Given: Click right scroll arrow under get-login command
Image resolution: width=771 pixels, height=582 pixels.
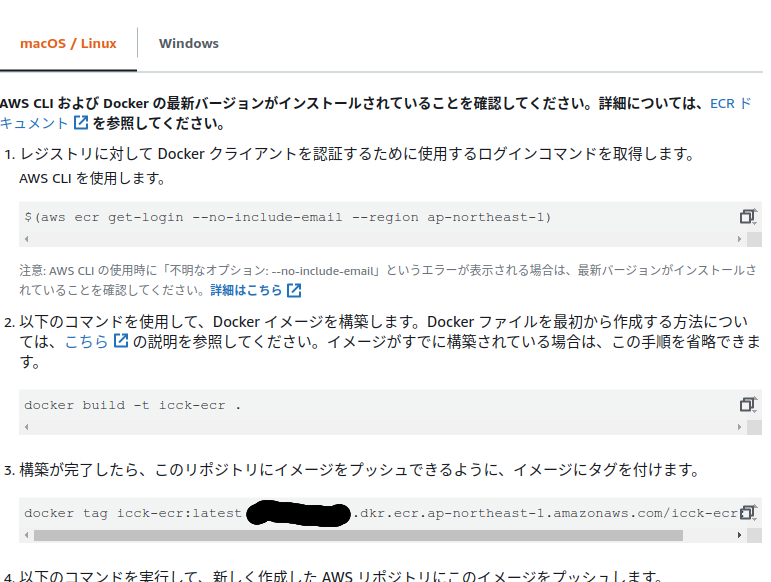Looking at the screenshot, I should point(739,239).
